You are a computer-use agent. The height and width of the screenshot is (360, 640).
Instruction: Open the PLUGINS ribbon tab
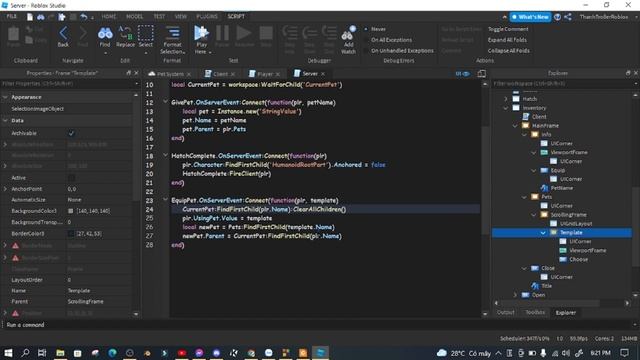[x=207, y=17]
